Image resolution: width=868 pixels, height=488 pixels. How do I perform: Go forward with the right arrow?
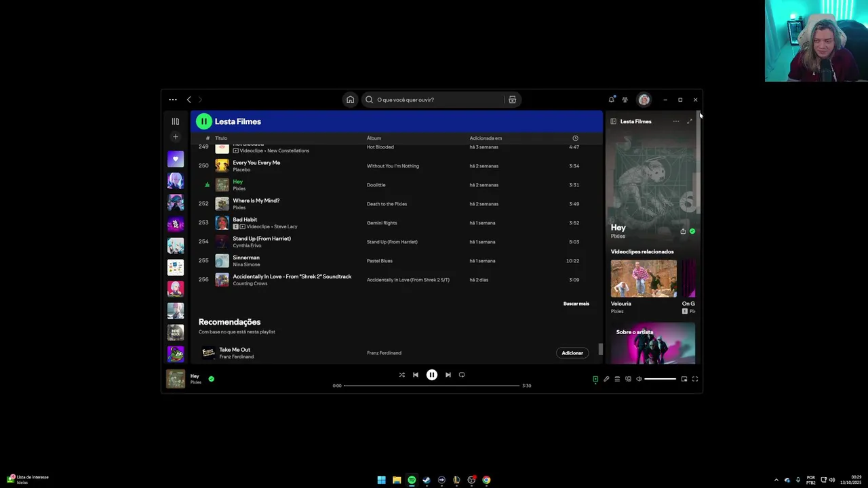(x=200, y=100)
